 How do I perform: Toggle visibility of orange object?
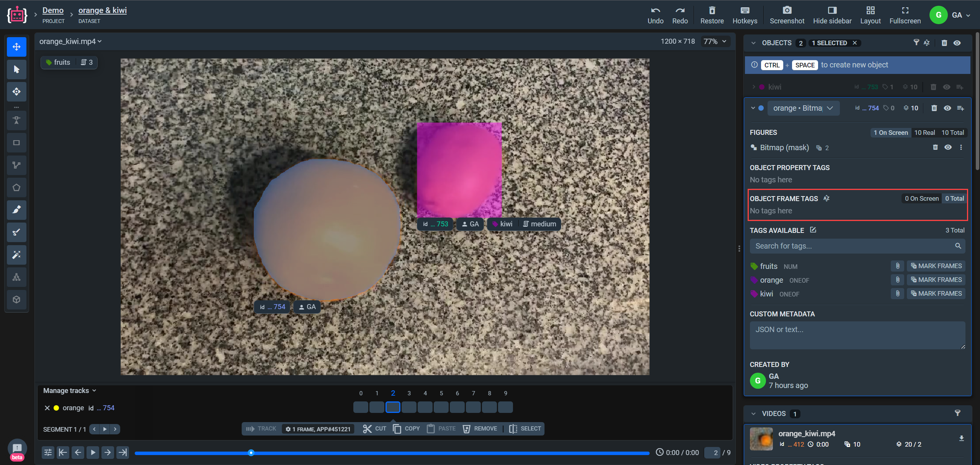pos(947,108)
